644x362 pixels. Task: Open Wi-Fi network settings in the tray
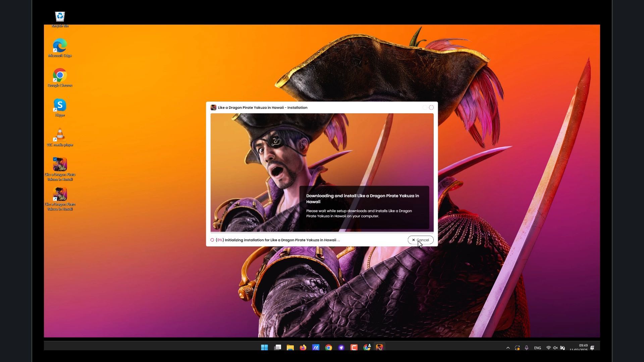(x=548, y=348)
